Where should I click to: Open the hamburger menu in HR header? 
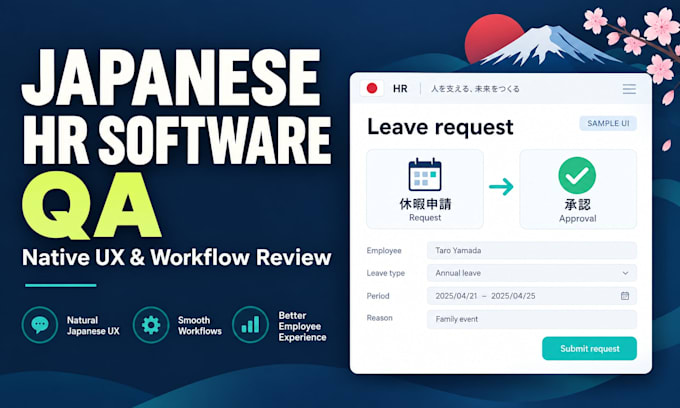click(x=629, y=89)
